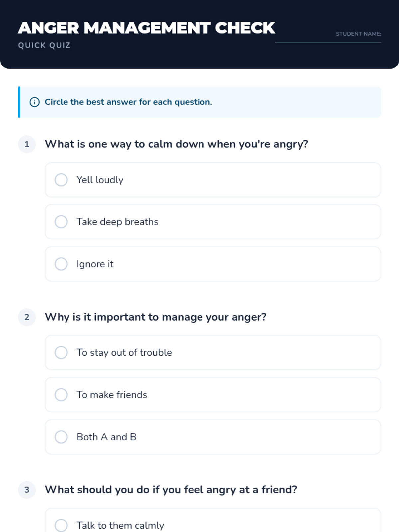This screenshot has width=399, height=532.
Task: Click the "Yell loudly" answer text
Action: (x=100, y=180)
